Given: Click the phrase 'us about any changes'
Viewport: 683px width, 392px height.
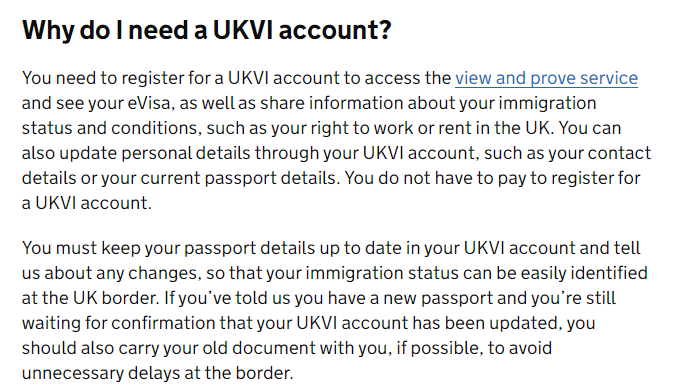Looking at the screenshot, I should pos(112,273).
